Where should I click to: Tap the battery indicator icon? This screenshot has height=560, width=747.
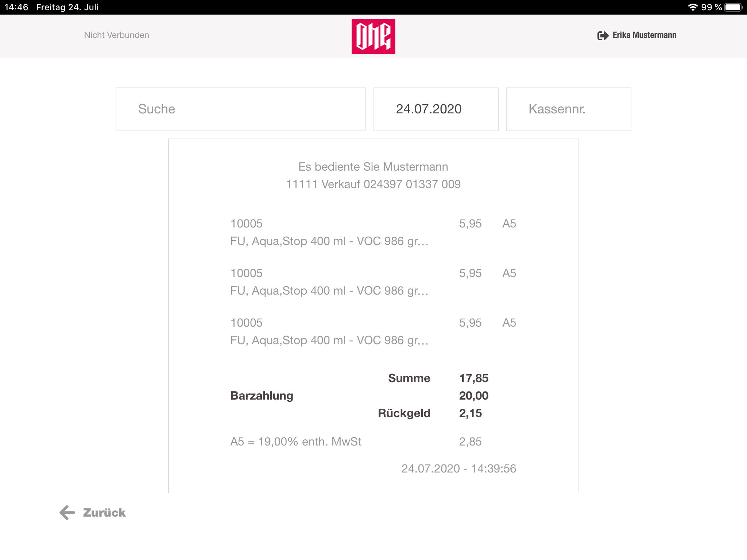734,7
